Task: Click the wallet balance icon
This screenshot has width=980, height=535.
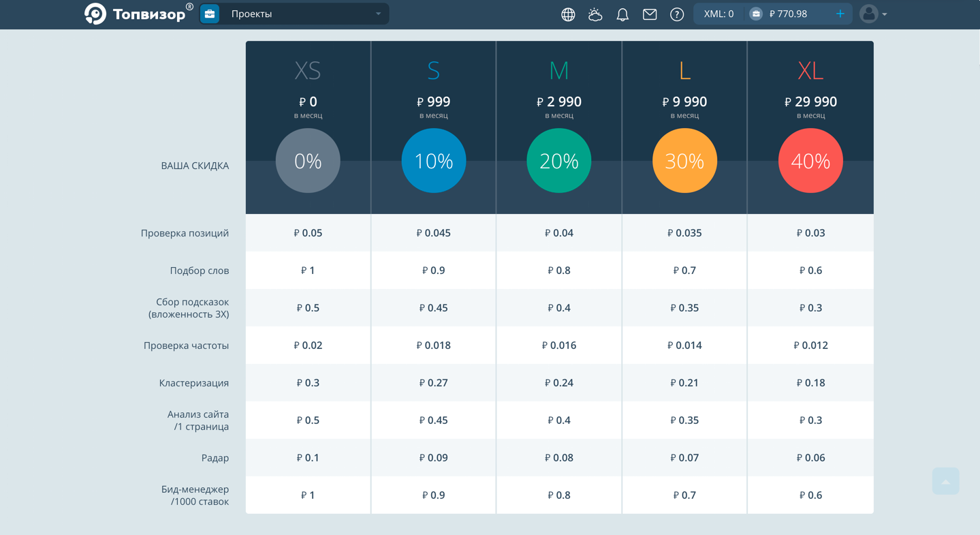Action: (756, 14)
